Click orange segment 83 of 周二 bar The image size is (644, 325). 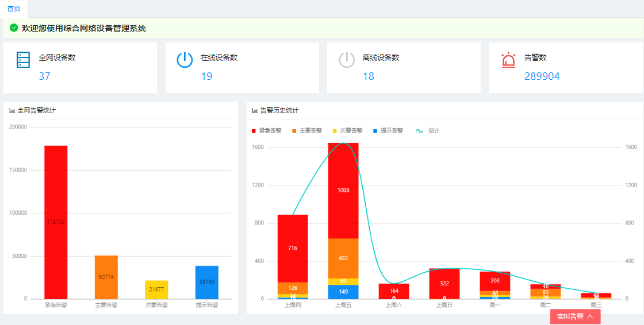point(546,292)
